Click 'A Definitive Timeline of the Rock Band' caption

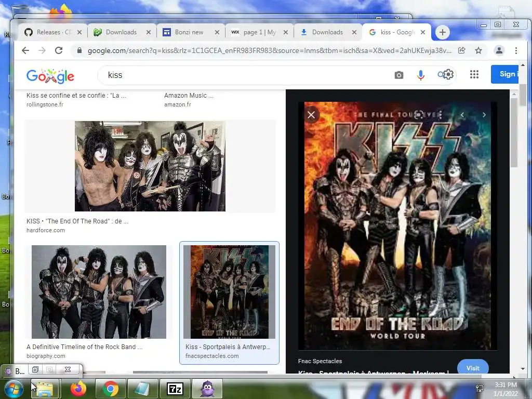(x=85, y=347)
